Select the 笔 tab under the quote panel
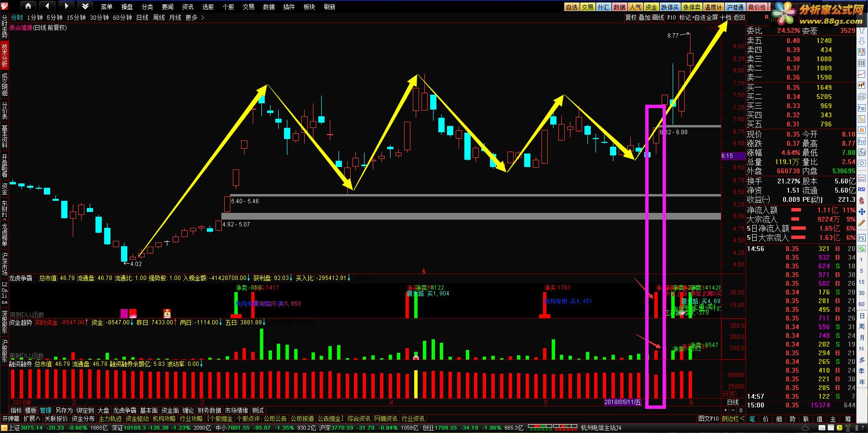Screen dimensions: 868x433 (x=752, y=419)
